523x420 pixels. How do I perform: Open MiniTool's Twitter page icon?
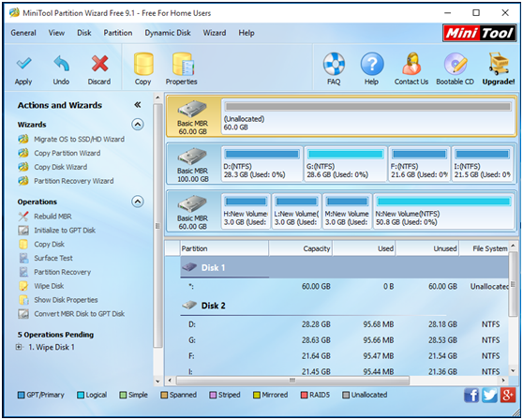tap(489, 396)
